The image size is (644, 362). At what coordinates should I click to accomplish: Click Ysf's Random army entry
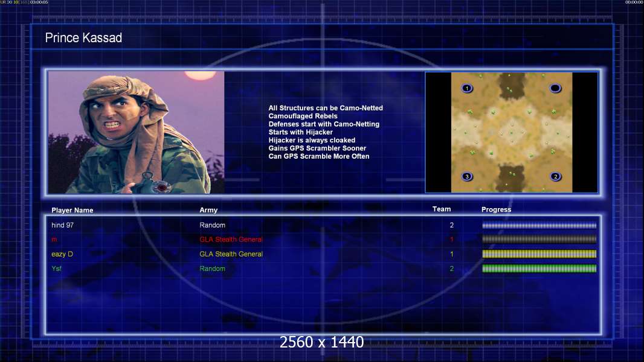click(212, 268)
